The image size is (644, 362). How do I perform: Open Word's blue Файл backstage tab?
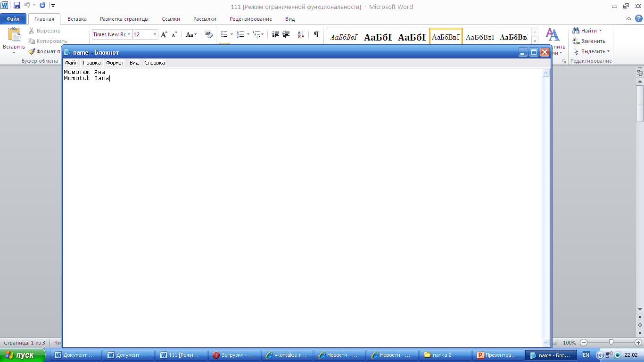(13, 19)
